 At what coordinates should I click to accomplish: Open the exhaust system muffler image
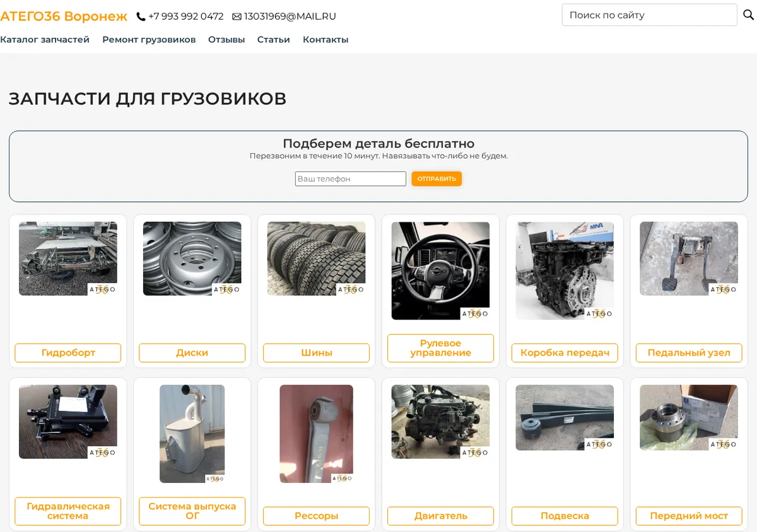(x=192, y=434)
